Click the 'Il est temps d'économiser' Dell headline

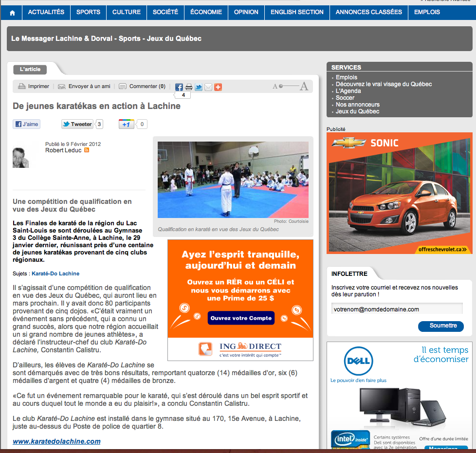441,354
